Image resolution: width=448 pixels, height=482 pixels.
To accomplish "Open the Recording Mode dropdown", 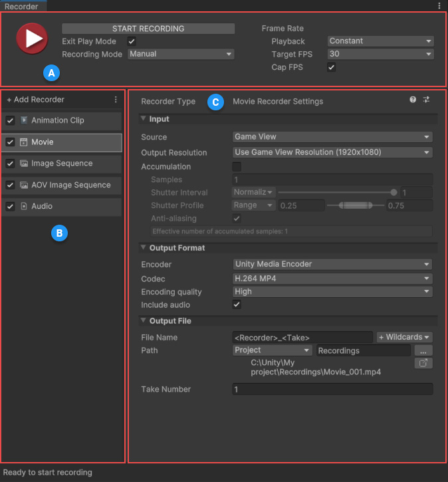I will coord(181,54).
